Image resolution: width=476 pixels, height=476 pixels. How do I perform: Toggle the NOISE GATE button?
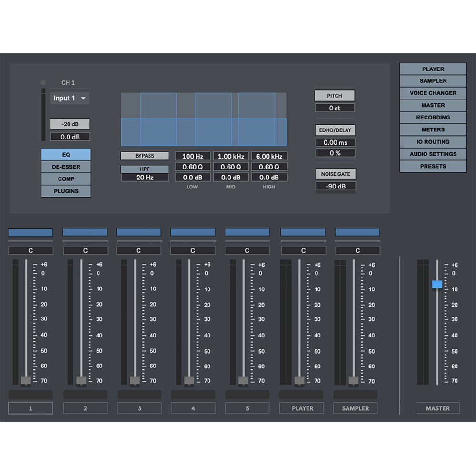pos(335,174)
